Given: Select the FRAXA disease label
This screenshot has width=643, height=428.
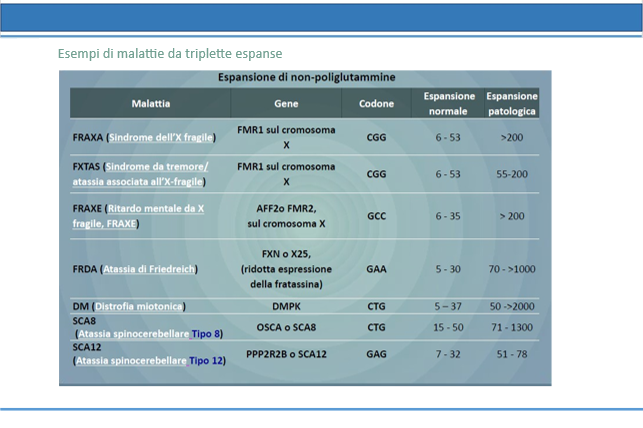Looking at the screenshot, I should 88,137.
